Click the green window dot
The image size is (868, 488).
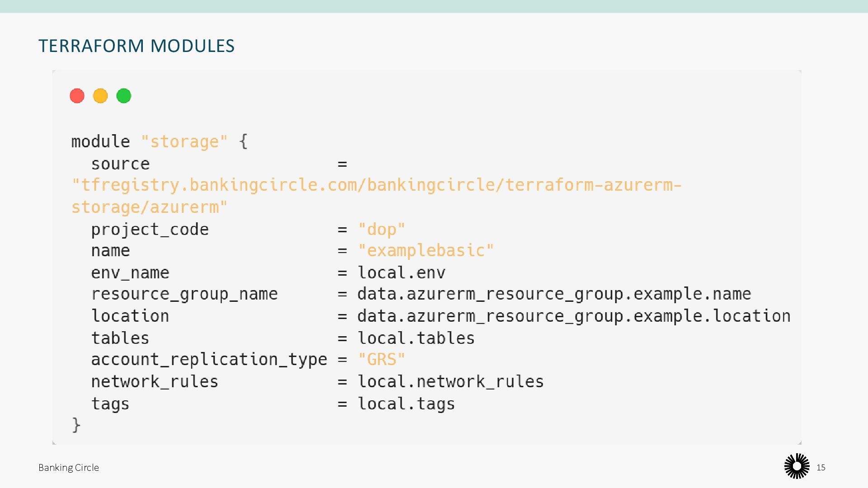coord(123,96)
